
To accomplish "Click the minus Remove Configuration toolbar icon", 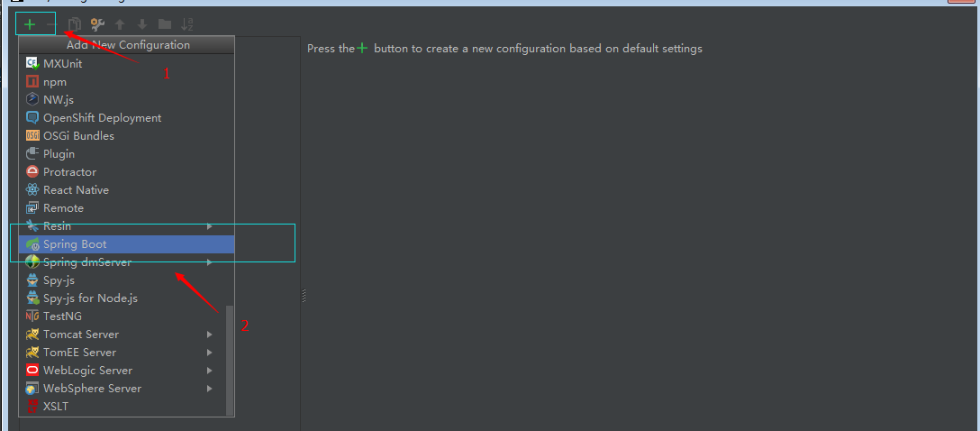I will tap(52, 24).
